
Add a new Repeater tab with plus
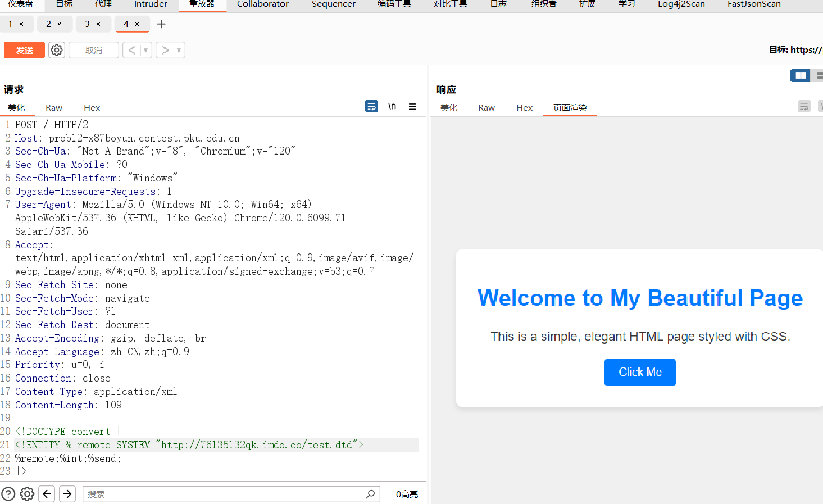click(x=161, y=24)
